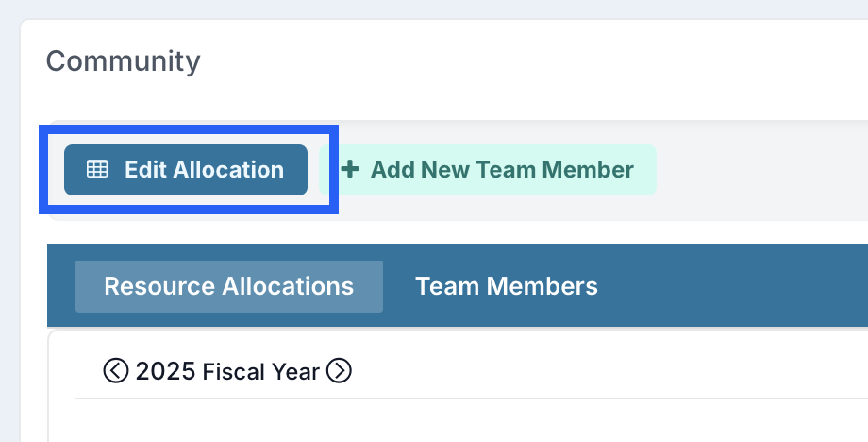Start editing allocations via the blue button

[x=186, y=170]
